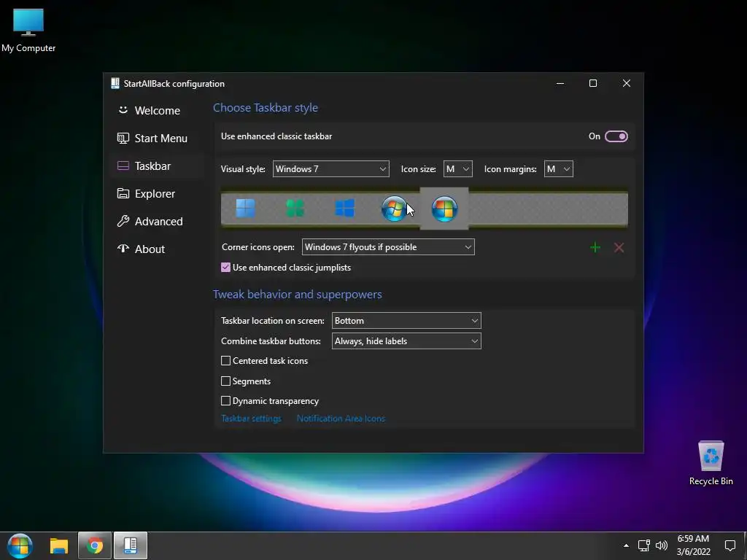The image size is (747, 560).
Task: Open the Start orb on the taskbar
Action: [x=20, y=545]
